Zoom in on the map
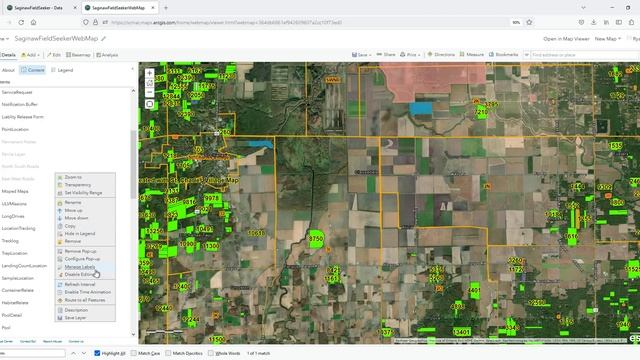The width and height of the screenshot is (640, 360). 149,73
